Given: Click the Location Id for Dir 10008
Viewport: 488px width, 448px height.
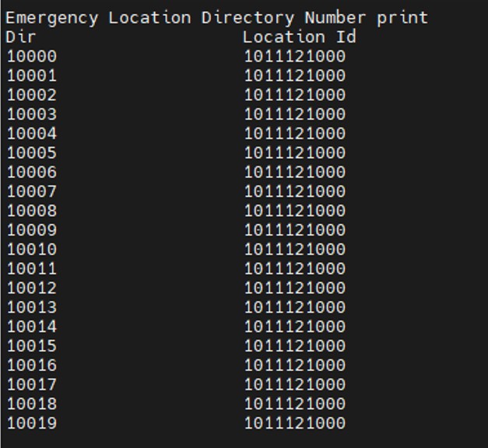Looking at the screenshot, I should 294,211.
